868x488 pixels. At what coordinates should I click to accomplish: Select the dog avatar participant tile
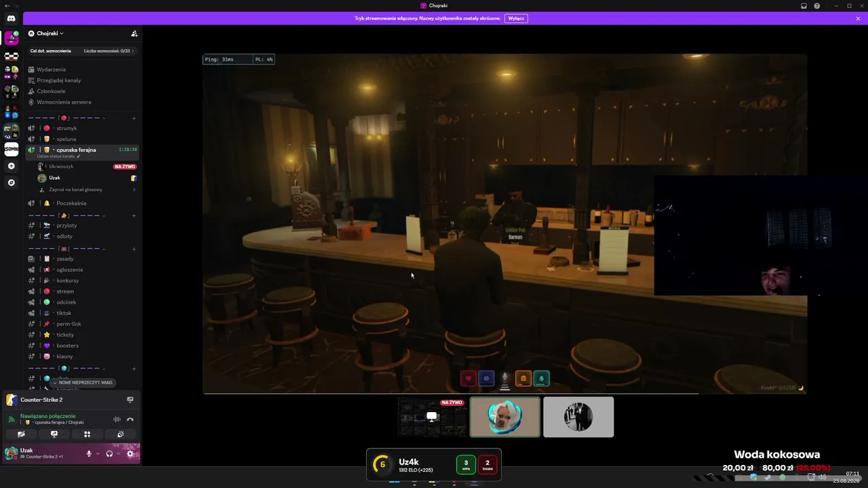pos(505,417)
